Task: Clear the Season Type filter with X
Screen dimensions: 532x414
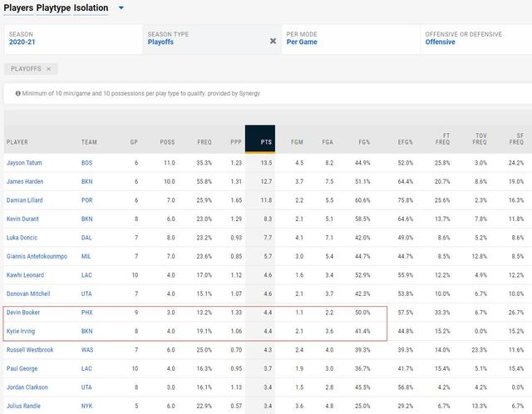Action: 273,41
